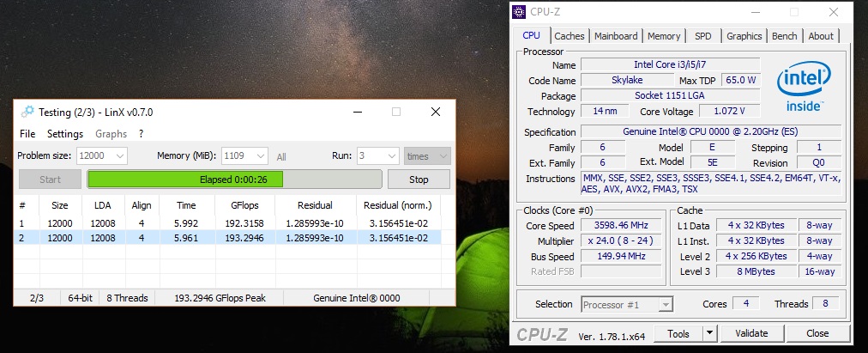Stop the running LinX test

pos(419,179)
